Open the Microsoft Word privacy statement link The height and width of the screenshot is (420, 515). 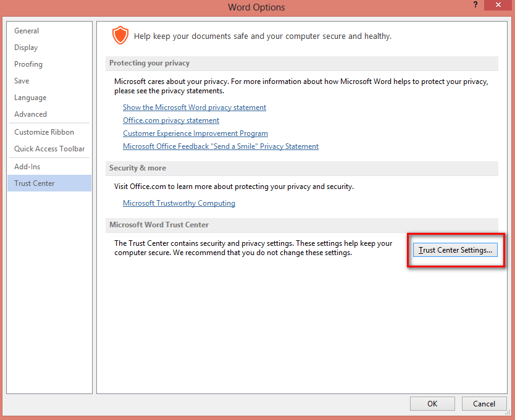(195, 107)
